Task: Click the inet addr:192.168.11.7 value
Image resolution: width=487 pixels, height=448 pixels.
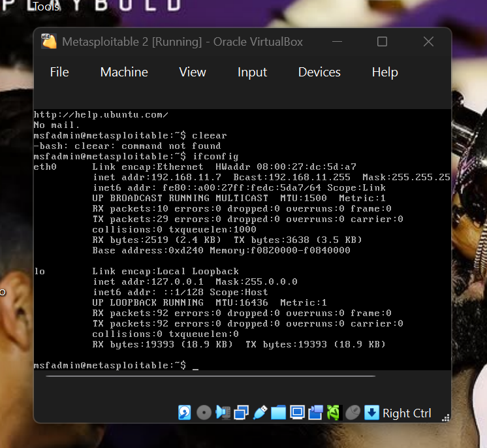Action: click(157, 177)
